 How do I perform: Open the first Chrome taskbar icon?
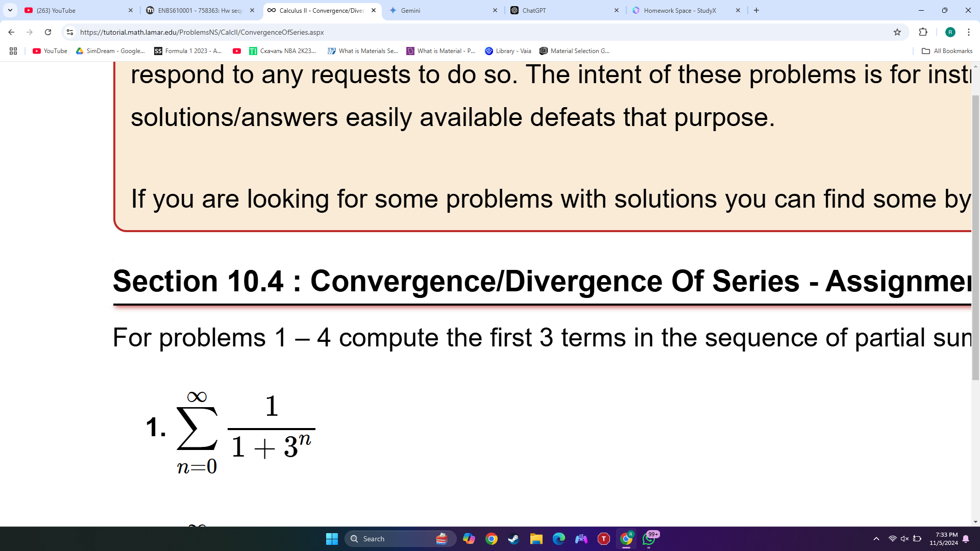point(492,539)
